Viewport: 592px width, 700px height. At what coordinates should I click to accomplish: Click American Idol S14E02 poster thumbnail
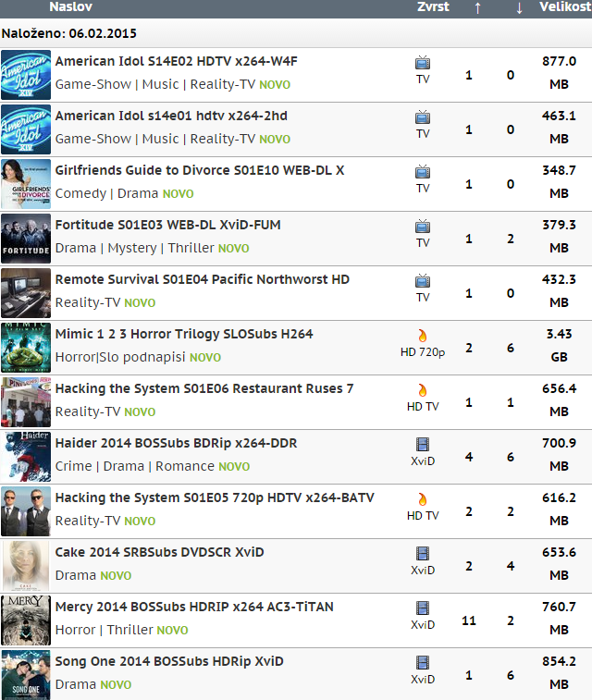[x=26, y=75]
